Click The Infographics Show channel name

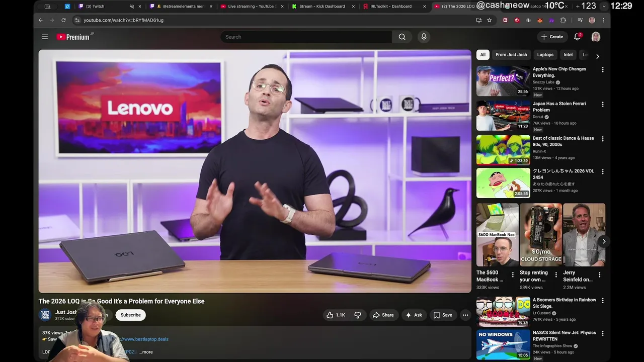click(552, 346)
